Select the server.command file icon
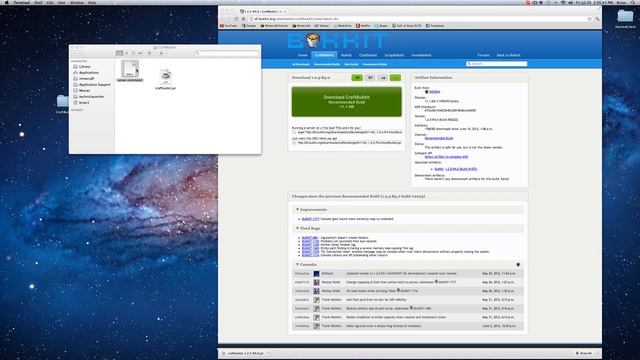Image resolution: width=640 pixels, height=360 pixels. pyautogui.click(x=130, y=69)
